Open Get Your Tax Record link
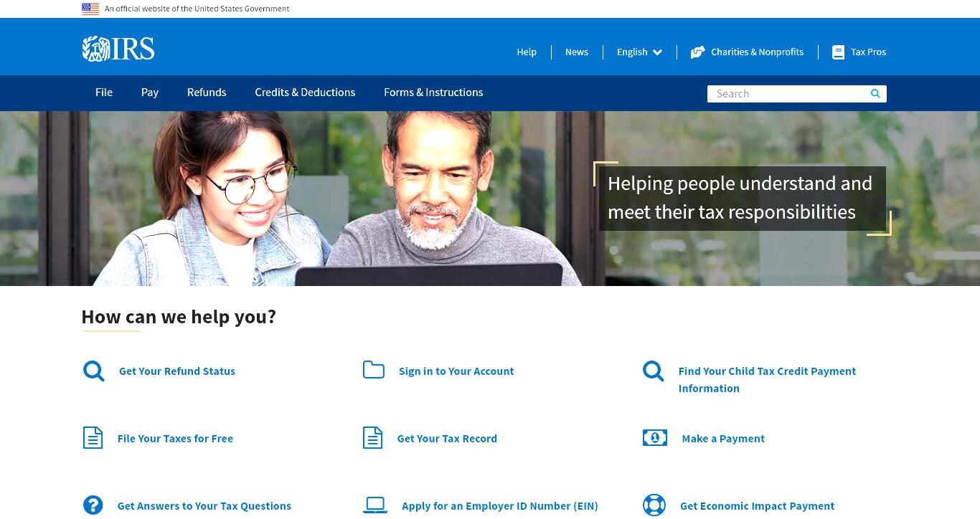Screen dimensions: 980x519 pyautogui.click(x=447, y=439)
